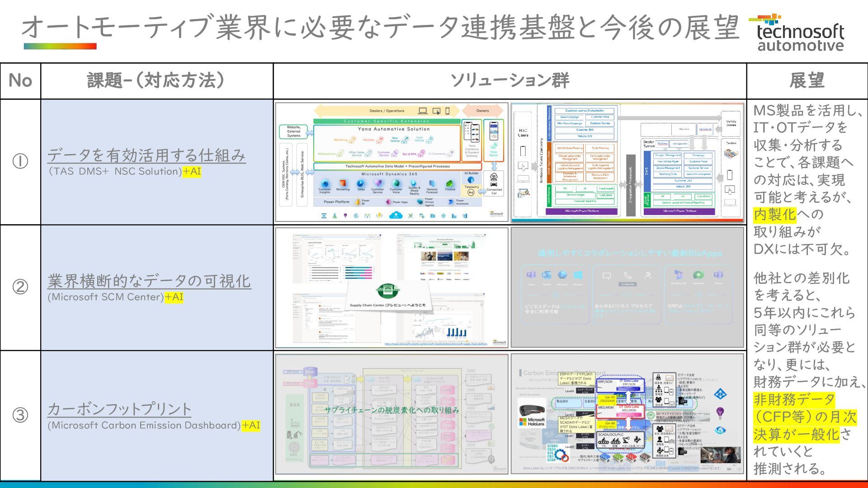Image resolution: width=868 pixels, height=488 pixels.
Task: Click the Demand Forecast icon
Action: 432,183
